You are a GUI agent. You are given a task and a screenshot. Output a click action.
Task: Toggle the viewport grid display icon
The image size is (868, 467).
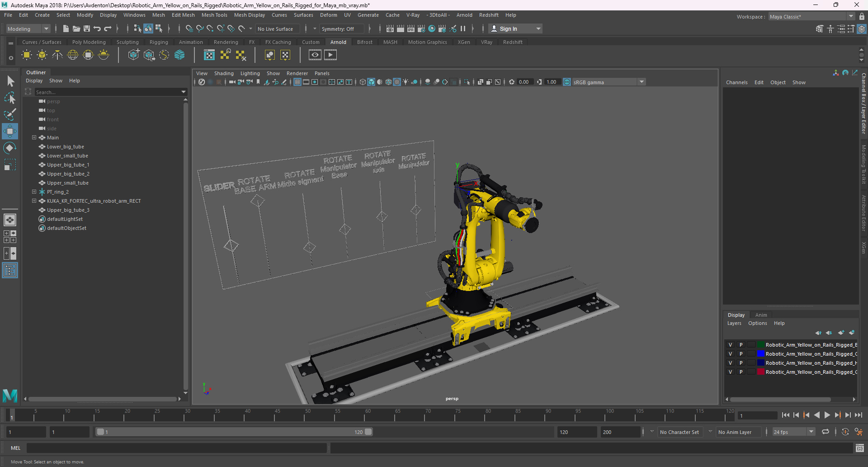click(x=297, y=82)
